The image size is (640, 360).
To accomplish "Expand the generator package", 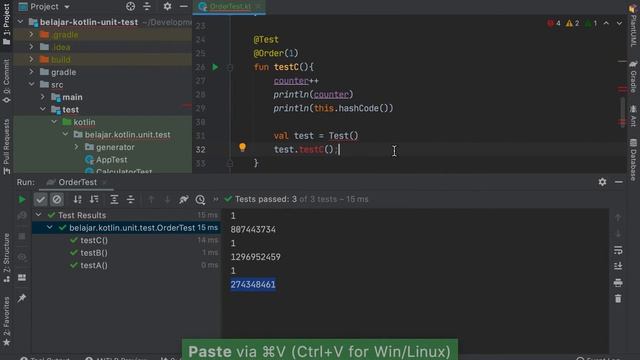I will (77, 147).
